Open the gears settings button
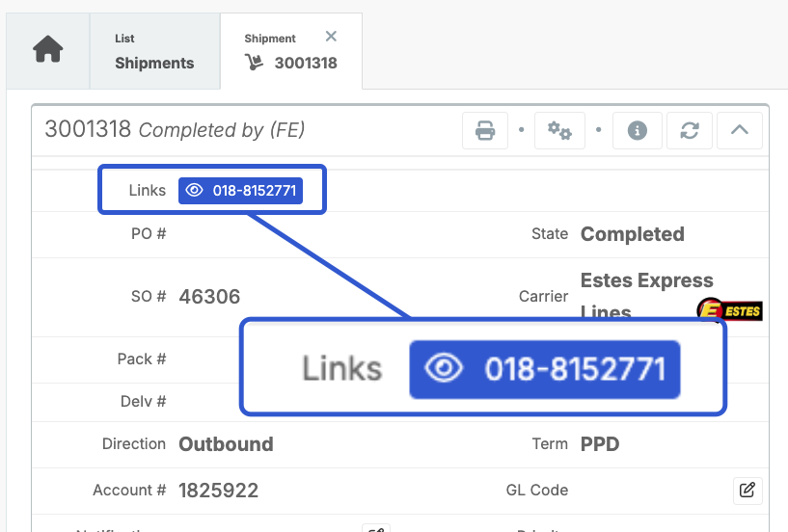The image size is (788, 532). (559, 130)
